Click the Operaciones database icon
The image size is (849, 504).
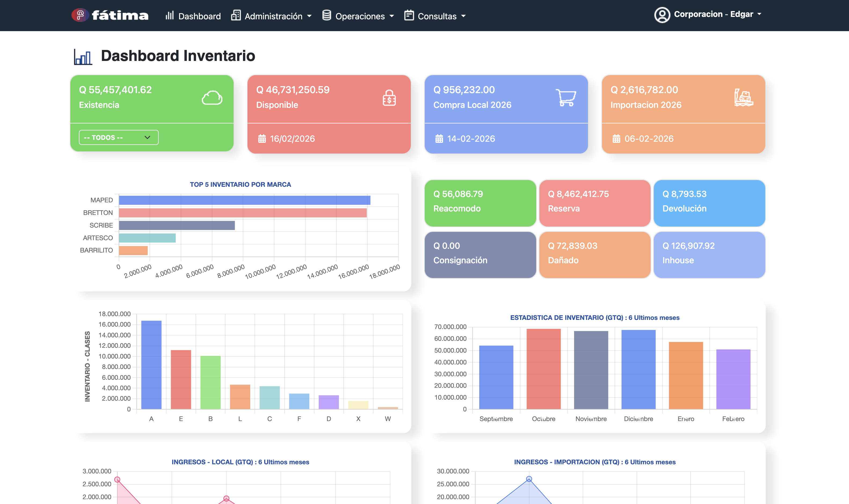click(326, 16)
